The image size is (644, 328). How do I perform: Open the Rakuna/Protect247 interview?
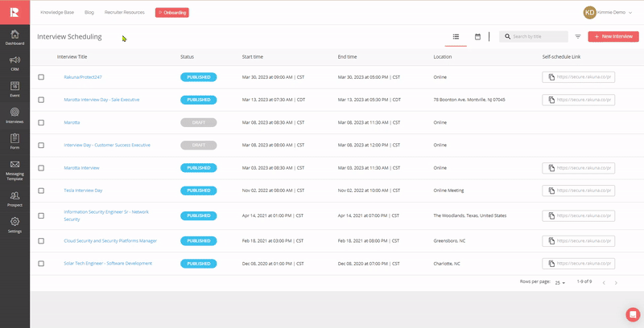coord(83,77)
